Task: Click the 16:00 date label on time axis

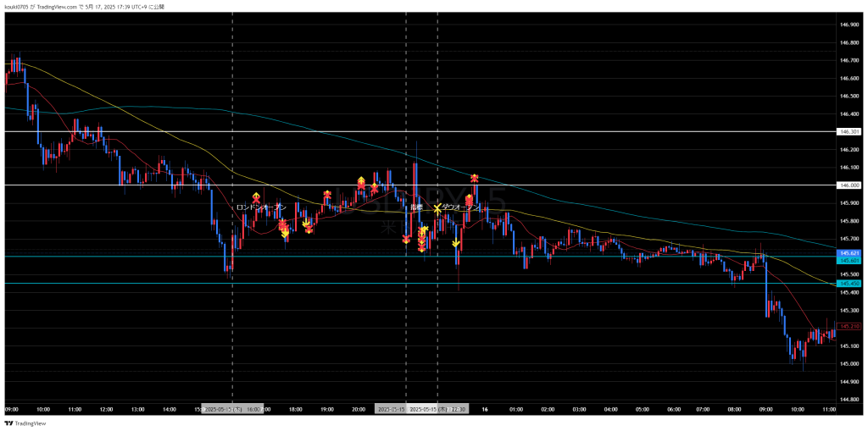Action: 232,409
